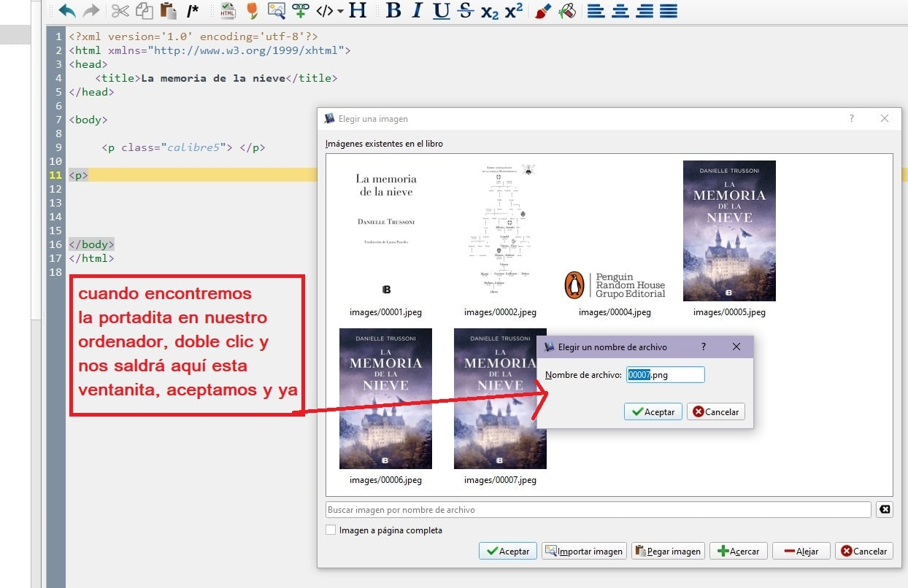This screenshot has width=908, height=588.
Task: Cancel the file name dialog
Action: click(x=715, y=411)
